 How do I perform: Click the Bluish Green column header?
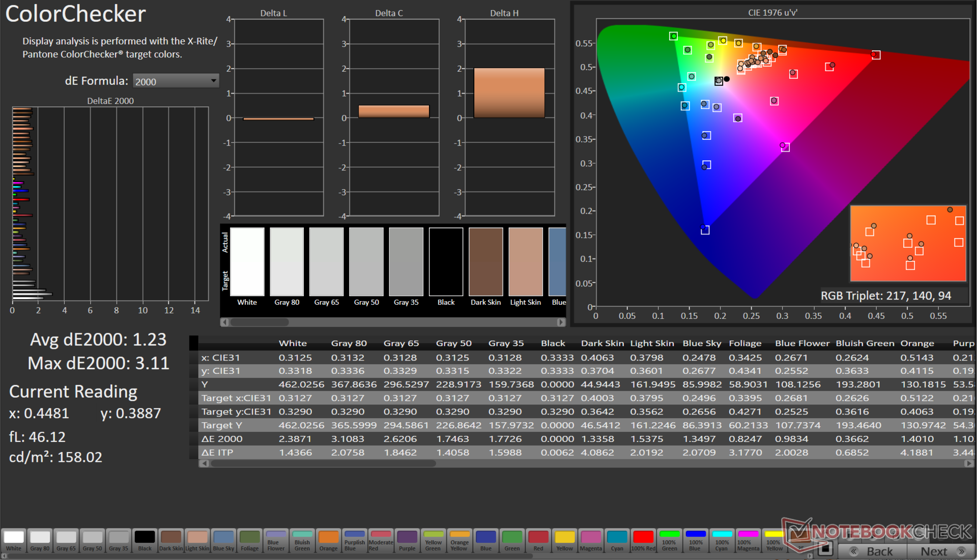865,343
